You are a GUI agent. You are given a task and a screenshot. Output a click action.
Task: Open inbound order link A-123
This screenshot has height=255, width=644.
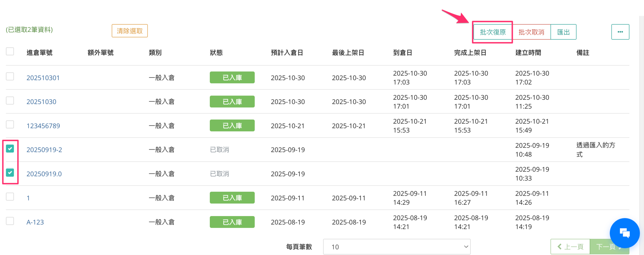point(35,222)
